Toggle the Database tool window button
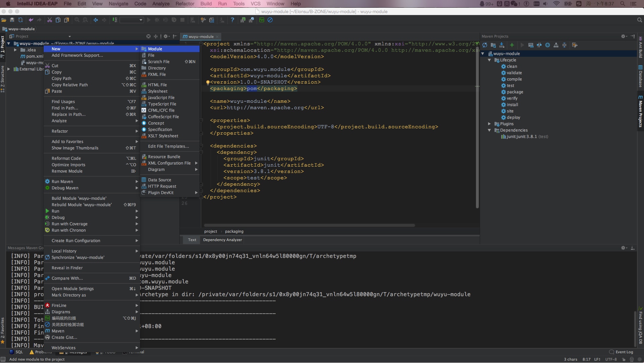Viewport: 644px width, 363px height. [x=641, y=77]
